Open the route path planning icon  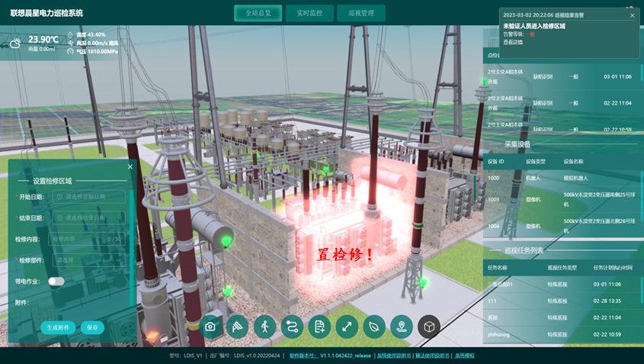pos(292,327)
